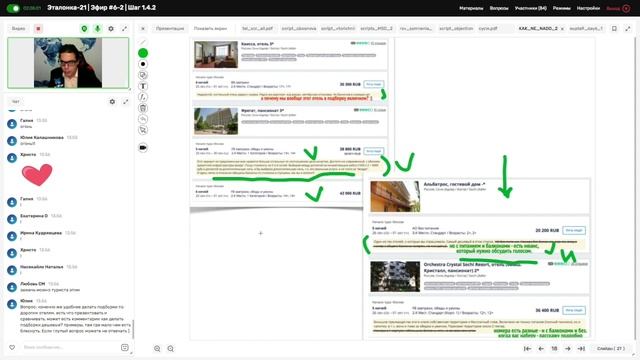Viewport: 640px width, 360px height.
Task: Click the 36 400 RUB tour details button
Action: (573, 310)
